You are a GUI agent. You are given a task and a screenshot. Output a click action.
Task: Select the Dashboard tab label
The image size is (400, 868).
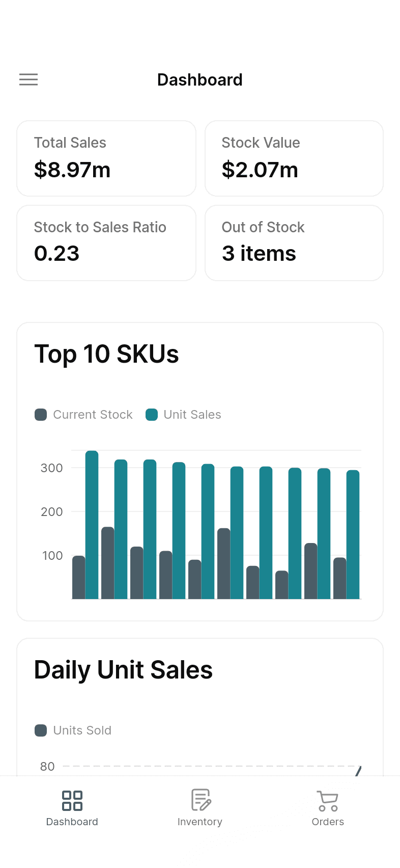(x=72, y=822)
